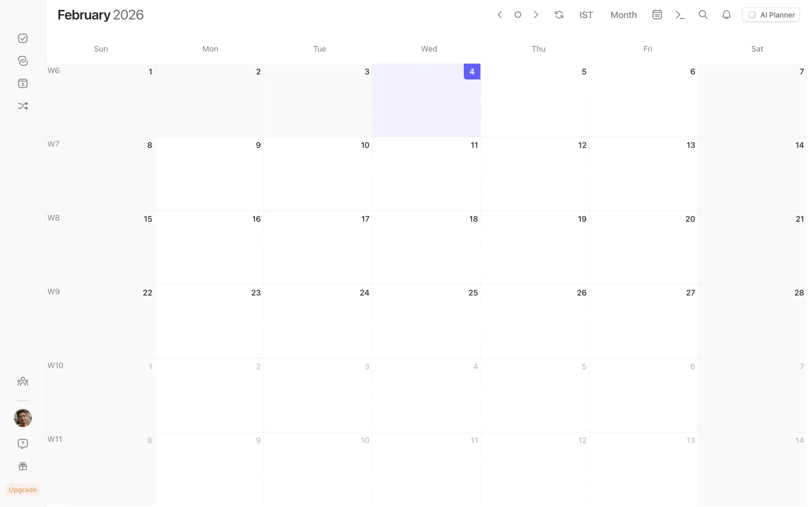
Task: Open the agenda panel calendar icon
Action: pos(657,15)
